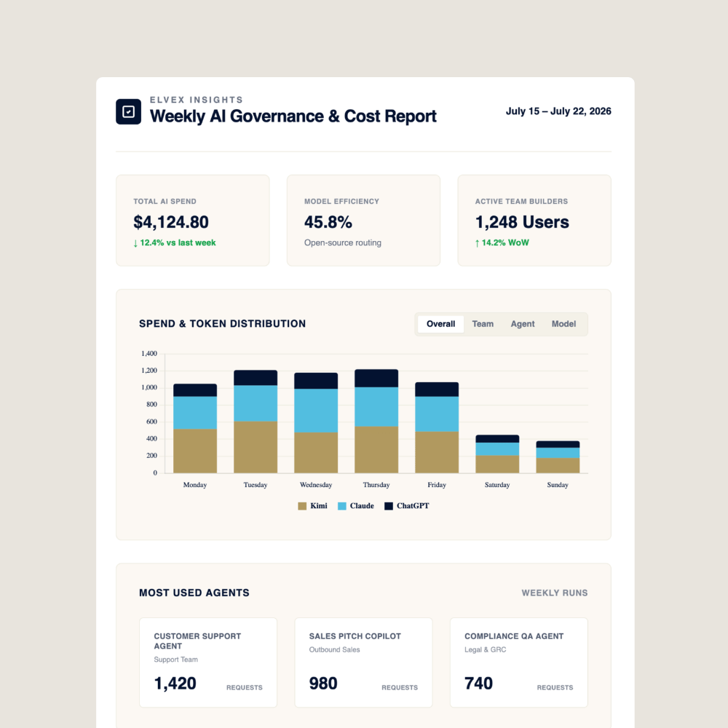Select the Overall tab
Image resolution: width=728 pixels, height=728 pixels.
(440, 324)
